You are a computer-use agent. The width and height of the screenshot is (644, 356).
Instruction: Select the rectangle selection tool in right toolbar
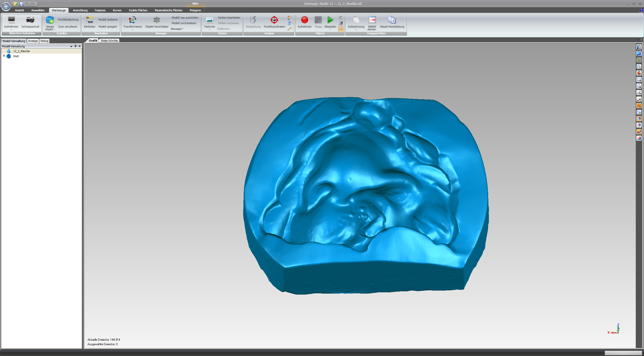[639, 79]
